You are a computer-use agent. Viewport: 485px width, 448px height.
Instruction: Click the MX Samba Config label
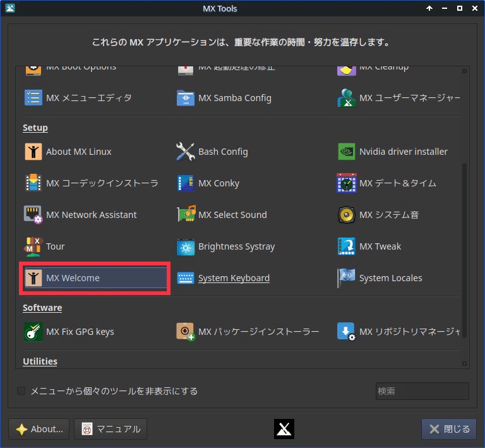coord(235,98)
